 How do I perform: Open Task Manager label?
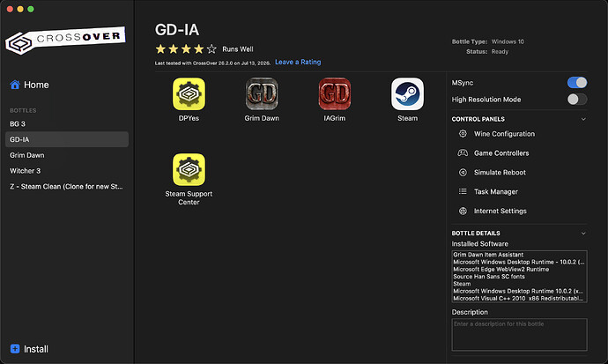496,191
